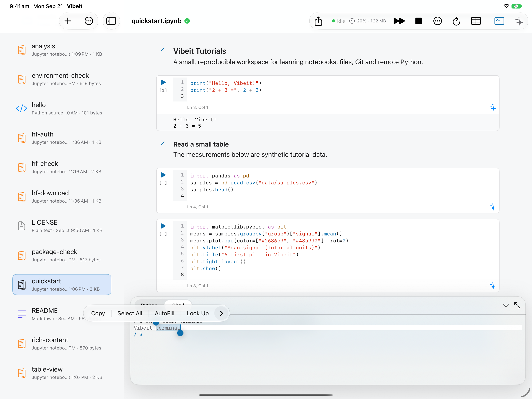Click the 20% · 122 MB resource gauge
The image size is (532, 399).
coord(367,21)
